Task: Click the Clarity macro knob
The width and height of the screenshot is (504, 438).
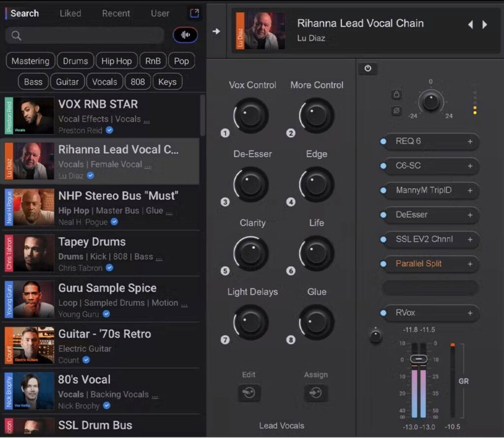Action: 251,253
